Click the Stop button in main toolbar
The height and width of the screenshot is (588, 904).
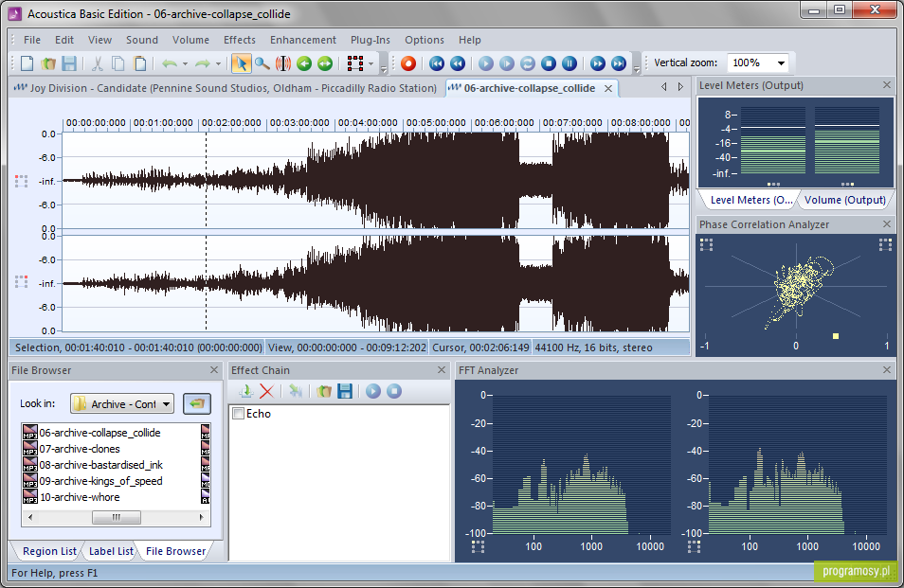point(549,62)
